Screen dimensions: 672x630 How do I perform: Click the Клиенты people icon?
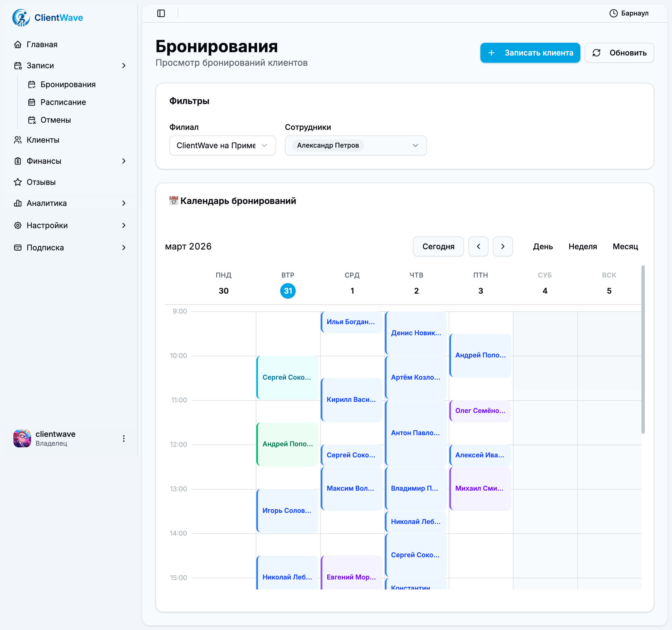(18, 140)
